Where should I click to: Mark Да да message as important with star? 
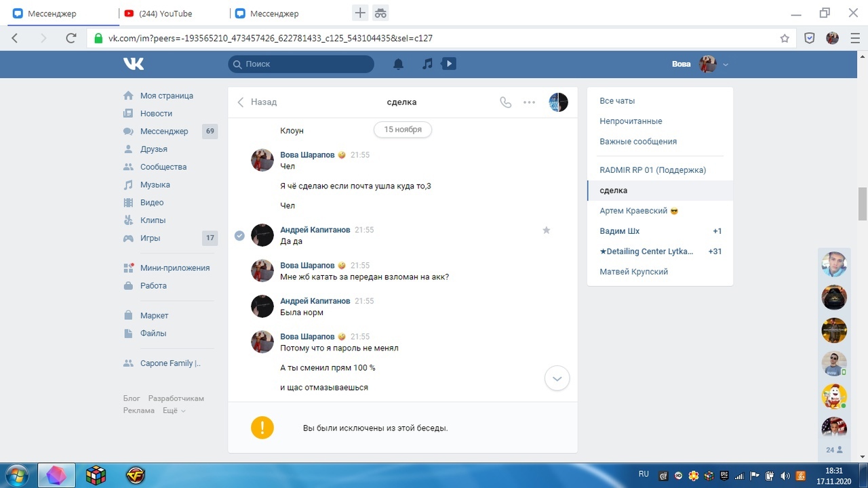coord(546,230)
